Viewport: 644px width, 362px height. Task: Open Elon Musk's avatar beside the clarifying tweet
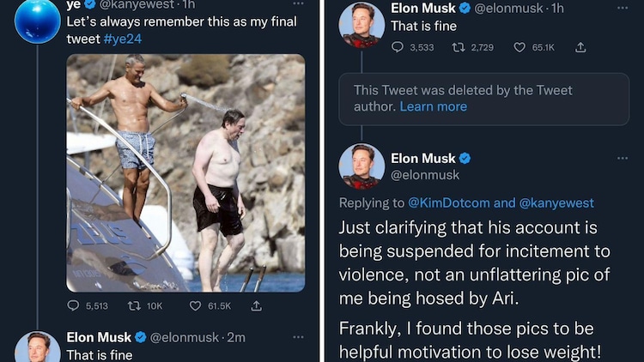pyautogui.click(x=361, y=166)
